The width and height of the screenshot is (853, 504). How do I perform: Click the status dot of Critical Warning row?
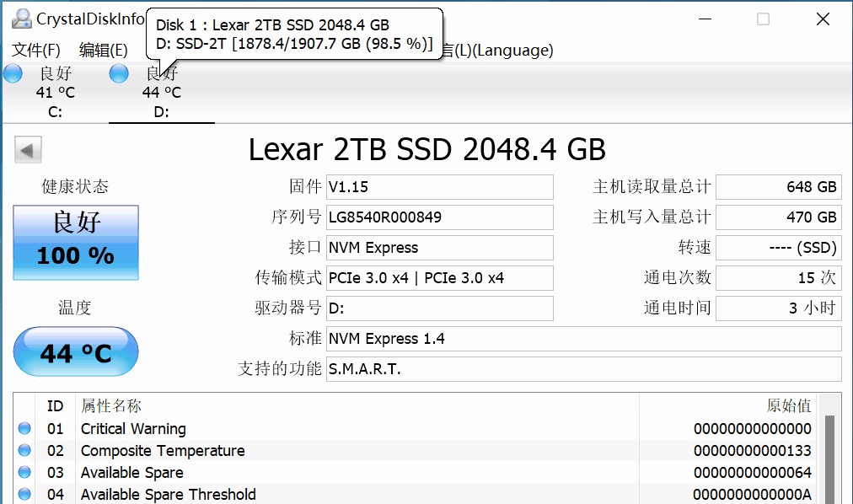click(x=24, y=428)
